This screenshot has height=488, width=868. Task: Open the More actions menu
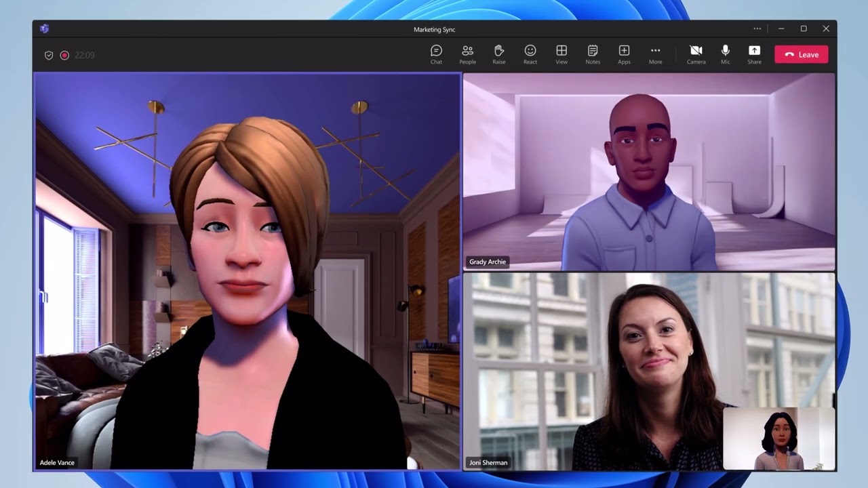pos(655,54)
